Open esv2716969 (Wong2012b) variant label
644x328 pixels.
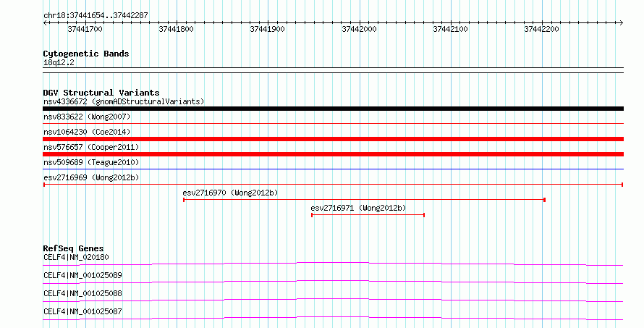[x=91, y=177]
